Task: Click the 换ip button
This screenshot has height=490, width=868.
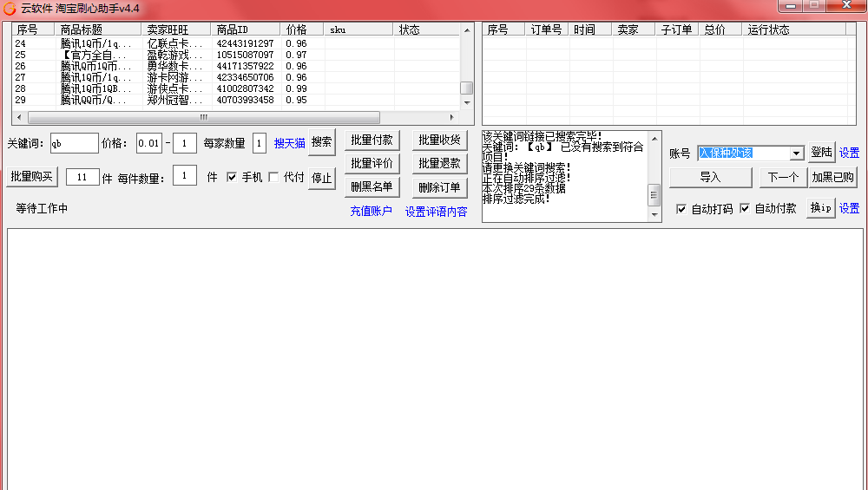Action: (x=820, y=208)
